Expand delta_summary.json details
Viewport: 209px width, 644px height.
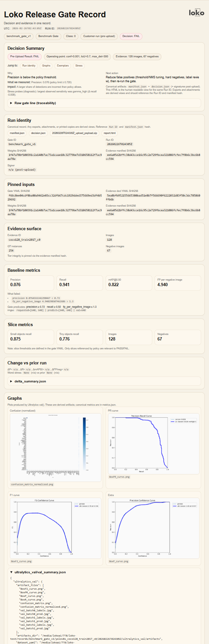click(x=104, y=381)
